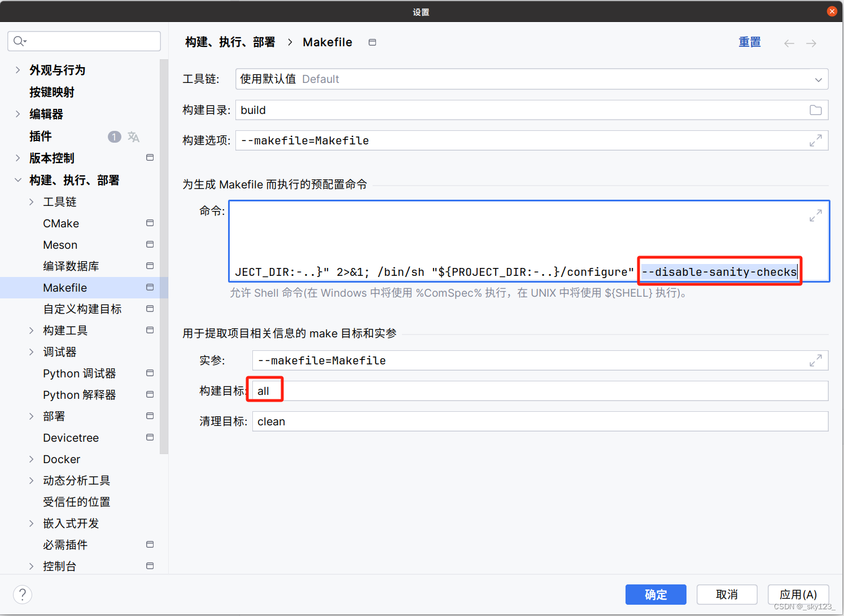This screenshot has height=616, width=844.
Task: Collapse the 构建、执行、部署 section
Action: (x=18, y=180)
